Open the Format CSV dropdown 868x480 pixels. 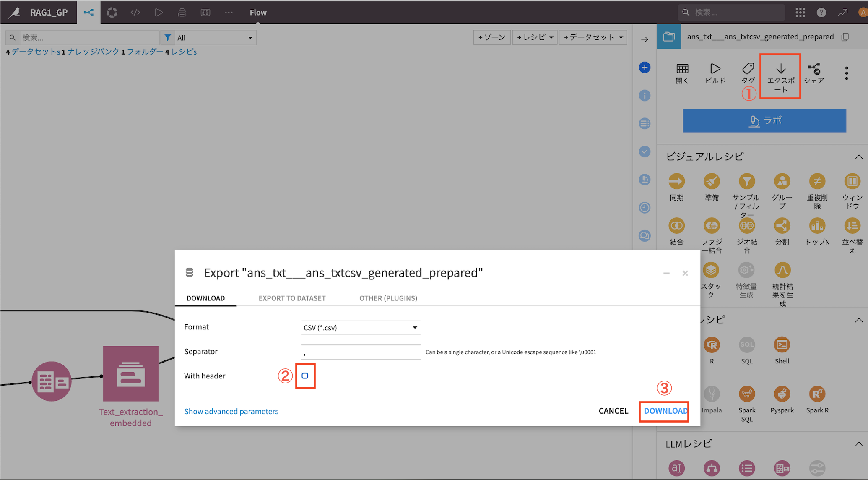tap(361, 328)
